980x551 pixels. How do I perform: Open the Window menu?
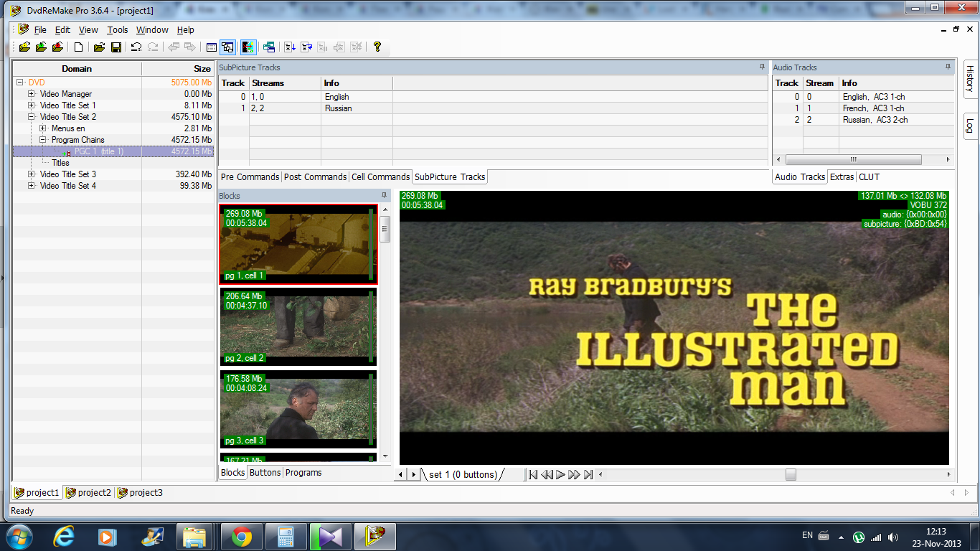(x=152, y=29)
